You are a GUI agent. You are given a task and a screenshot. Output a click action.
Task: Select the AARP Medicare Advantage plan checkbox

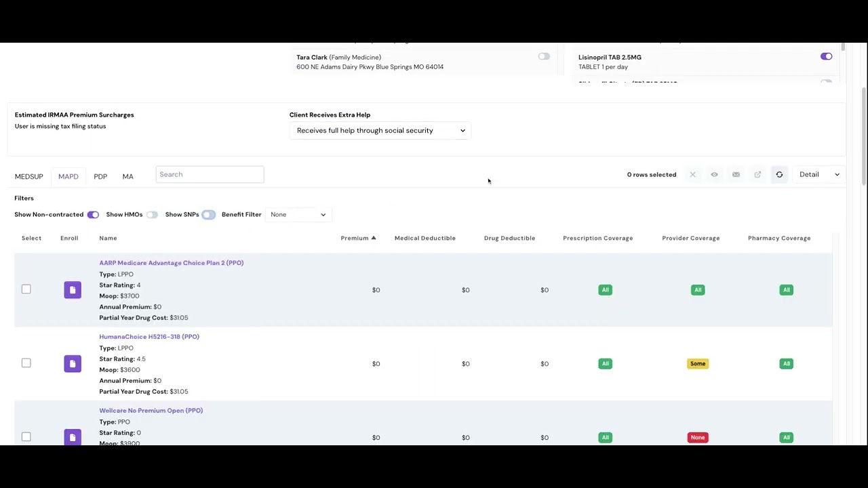pos(26,289)
